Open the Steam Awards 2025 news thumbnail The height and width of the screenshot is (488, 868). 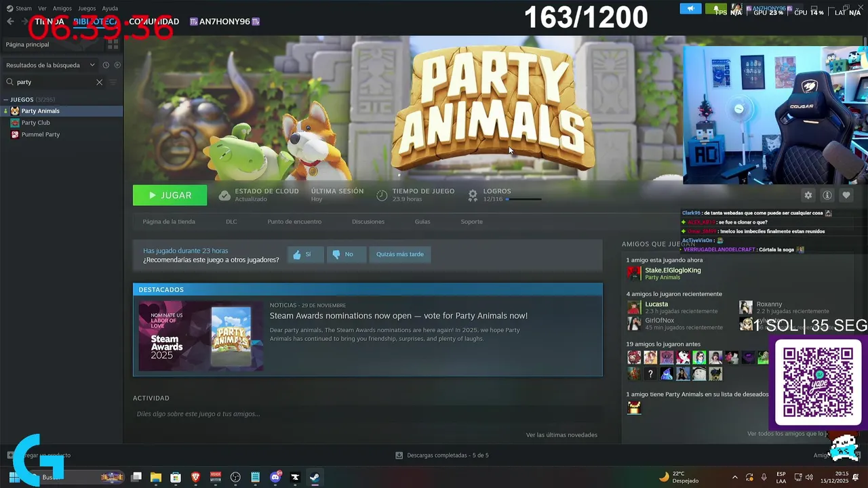(x=201, y=336)
